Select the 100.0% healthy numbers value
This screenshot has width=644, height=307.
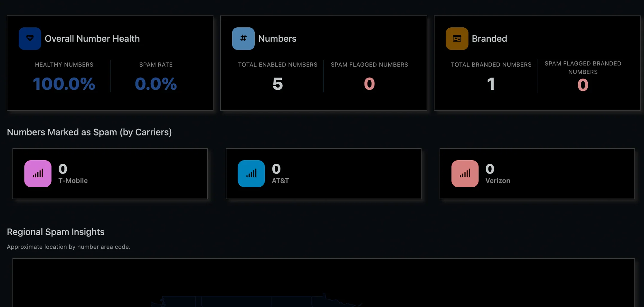coord(64,84)
